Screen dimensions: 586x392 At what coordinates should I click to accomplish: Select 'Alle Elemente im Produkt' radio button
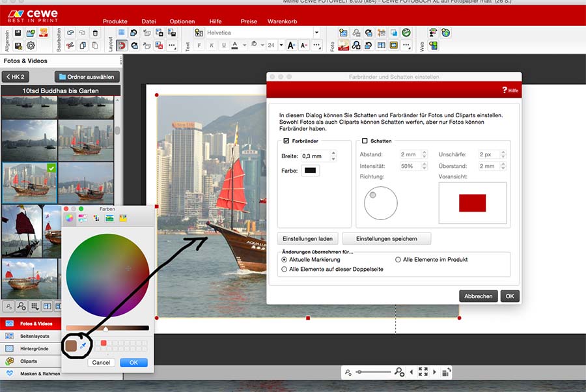[x=398, y=260]
